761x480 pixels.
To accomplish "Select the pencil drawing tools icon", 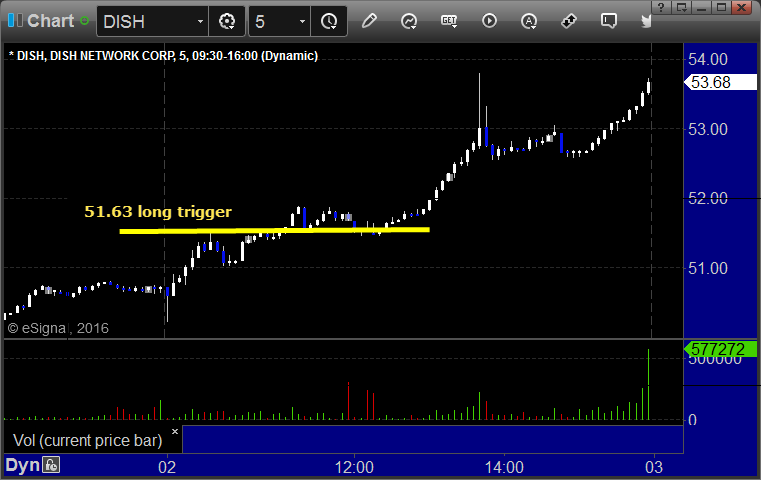I will [x=369, y=21].
